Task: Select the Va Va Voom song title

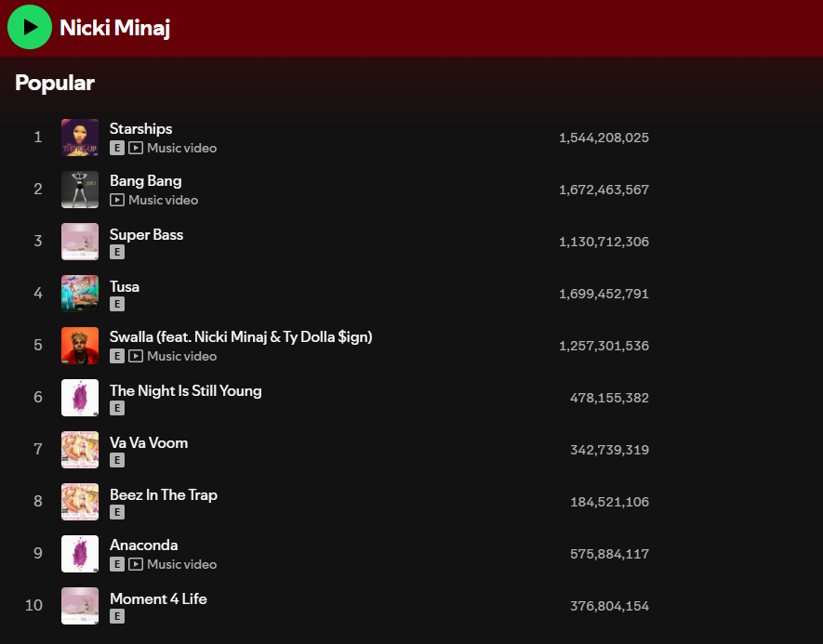Action: click(149, 442)
